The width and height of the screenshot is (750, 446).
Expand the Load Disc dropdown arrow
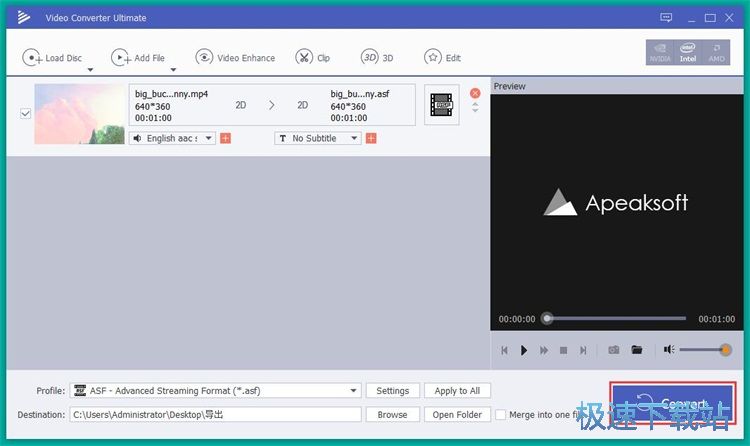[90, 70]
